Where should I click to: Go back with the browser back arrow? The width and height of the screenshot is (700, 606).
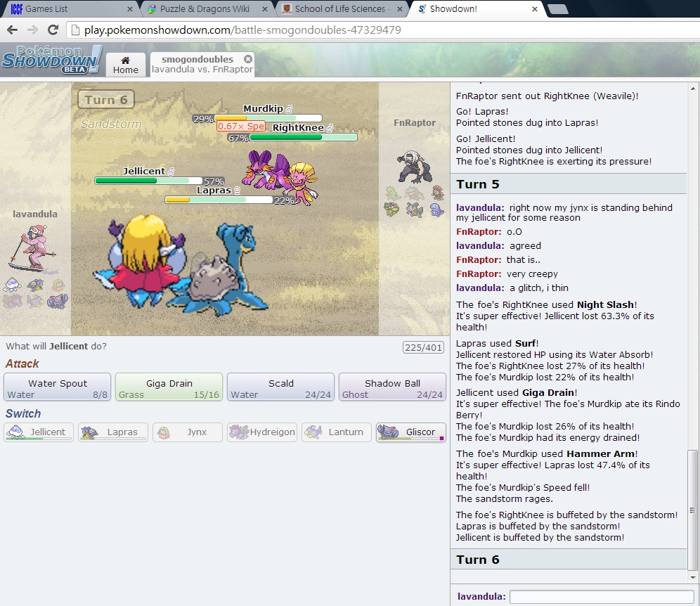coord(13,30)
